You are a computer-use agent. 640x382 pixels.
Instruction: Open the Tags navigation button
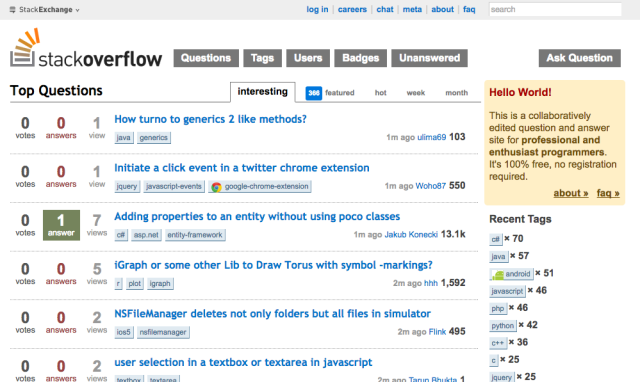click(x=262, y=58)
